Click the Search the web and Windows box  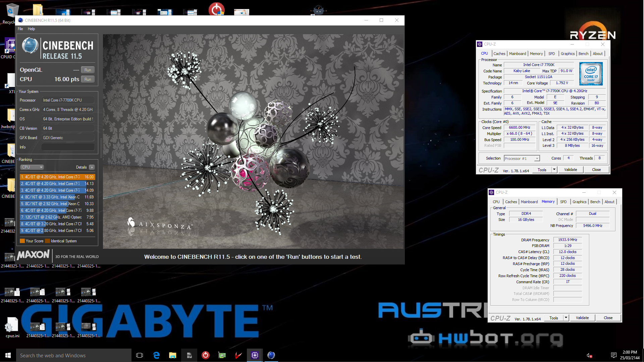74,355
